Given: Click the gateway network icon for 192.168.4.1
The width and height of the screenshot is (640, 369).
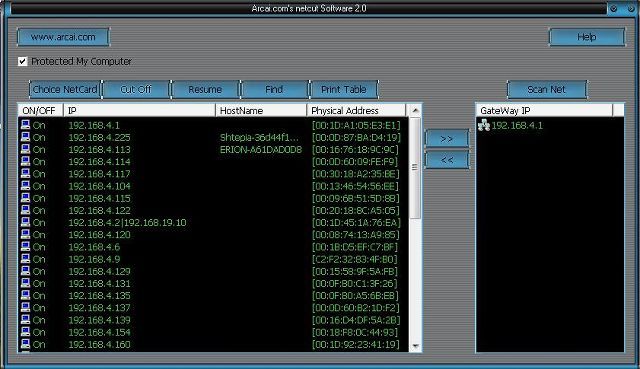Looking at the screenshot, I should pos(484,125).
